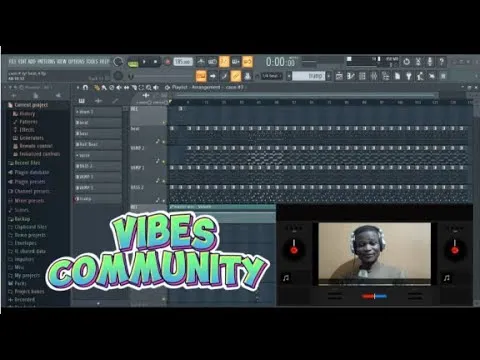Select the Paint brush tool in playlist toolbar

(104, 88)
